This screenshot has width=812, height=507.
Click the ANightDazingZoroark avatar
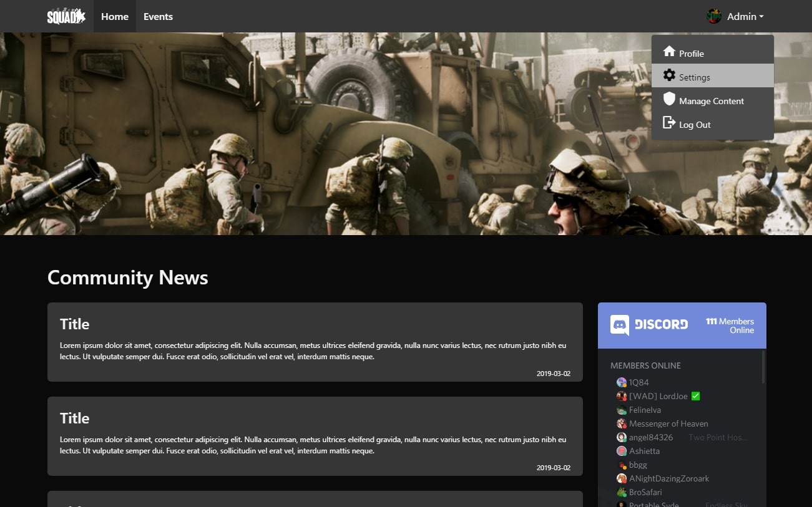[622, 478]
